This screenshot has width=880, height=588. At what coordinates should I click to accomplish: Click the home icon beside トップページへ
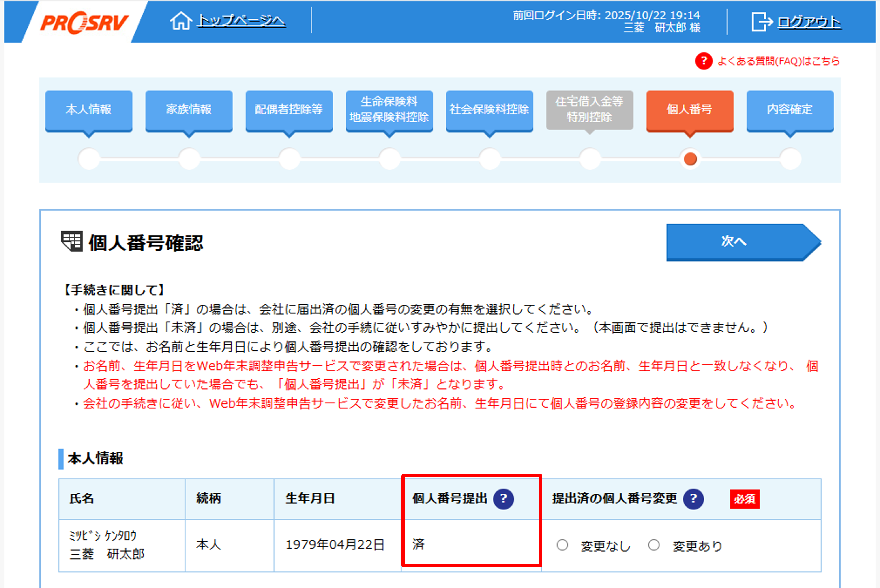pyautogui.click(x=181, y=21)
